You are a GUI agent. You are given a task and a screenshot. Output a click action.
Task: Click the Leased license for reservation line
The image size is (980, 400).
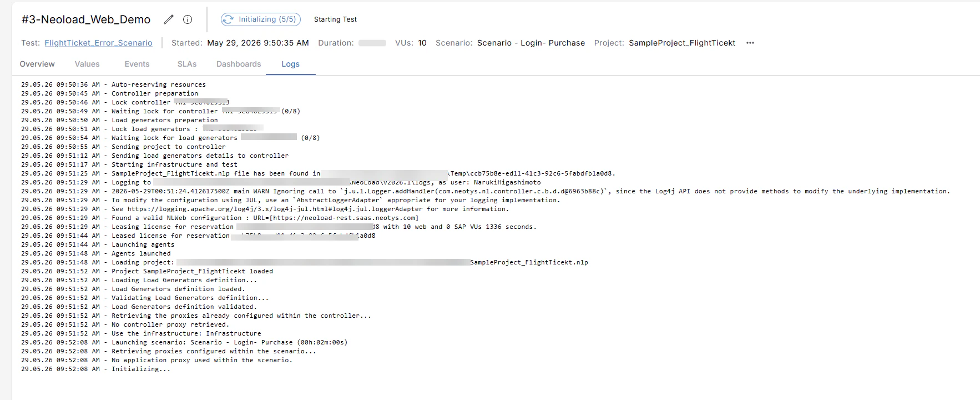click(x=198, y=236)
